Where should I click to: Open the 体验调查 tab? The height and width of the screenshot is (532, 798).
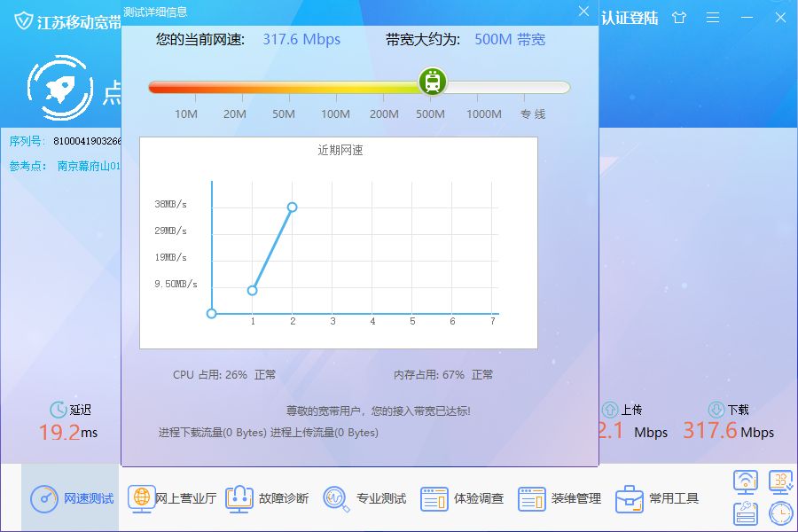click(462, 498)
